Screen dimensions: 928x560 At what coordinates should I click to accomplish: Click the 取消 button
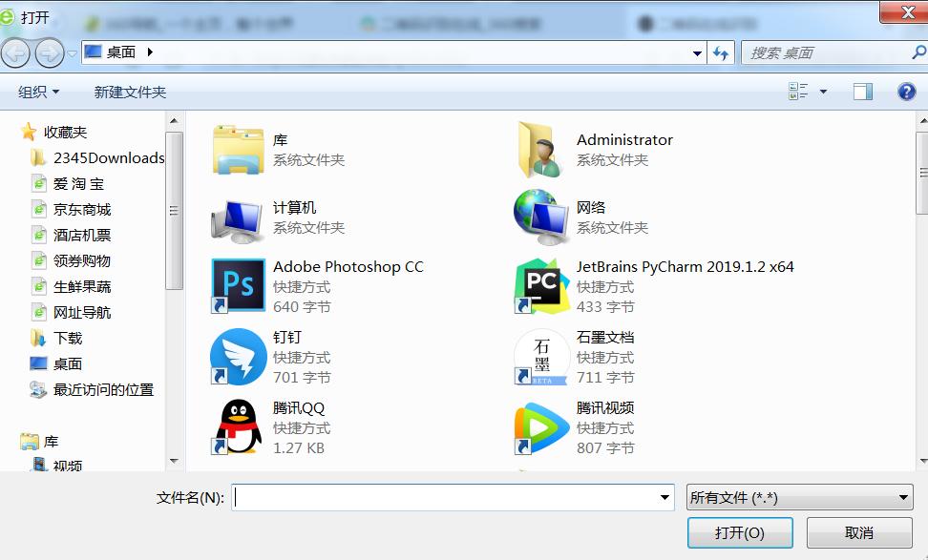[858, 532]
